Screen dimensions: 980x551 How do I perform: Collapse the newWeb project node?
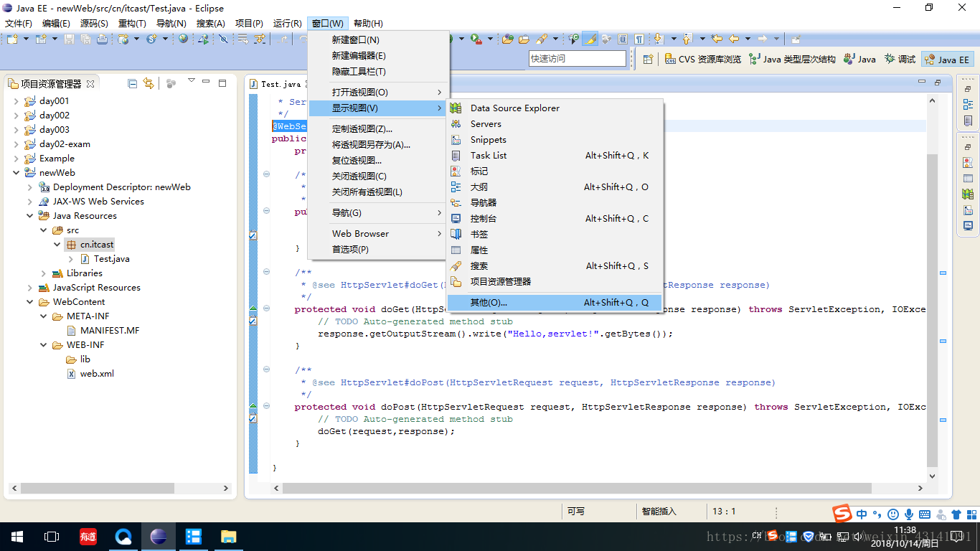pos(16,173)
